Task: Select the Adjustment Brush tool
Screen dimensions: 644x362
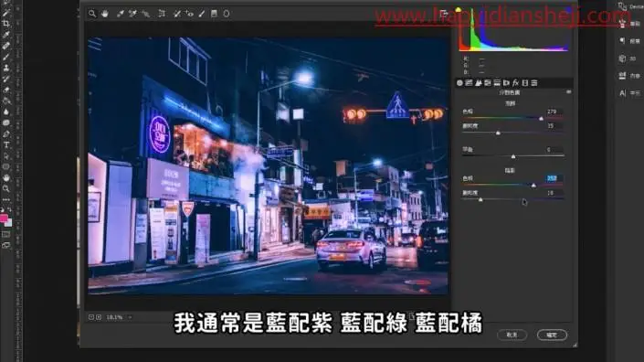Action: pyautogui.click(x=202, y=14)
